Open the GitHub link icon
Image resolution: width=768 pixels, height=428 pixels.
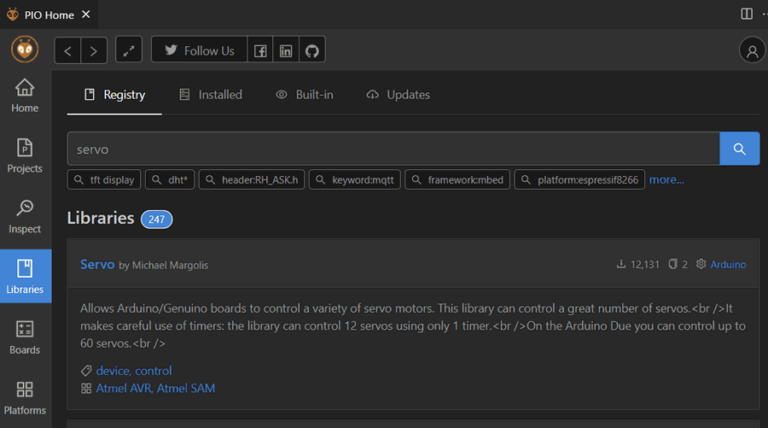click(312, 50)
